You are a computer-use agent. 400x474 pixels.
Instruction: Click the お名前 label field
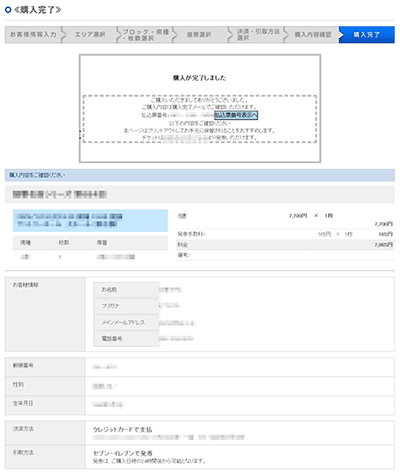[x=126, y=290]
